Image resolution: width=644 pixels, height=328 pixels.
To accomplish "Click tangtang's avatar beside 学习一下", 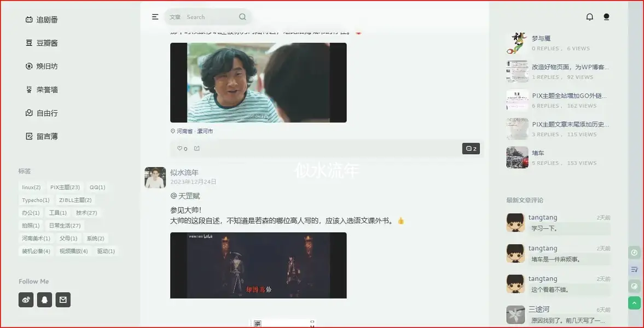I will (x=515, y=222).
